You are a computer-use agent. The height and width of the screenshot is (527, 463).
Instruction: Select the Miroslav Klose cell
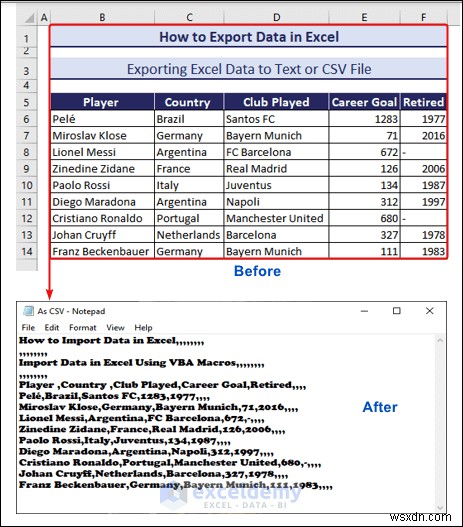(x=102, y=135)
